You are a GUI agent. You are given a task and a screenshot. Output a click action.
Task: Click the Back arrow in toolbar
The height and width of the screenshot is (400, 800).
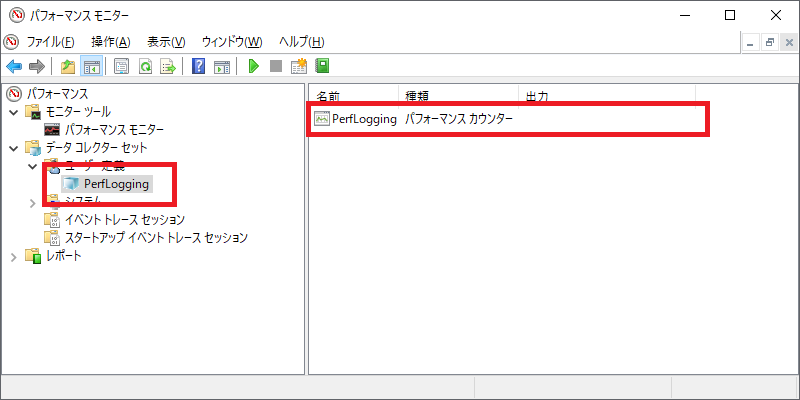pyautogui.click(x=14, y=67)
